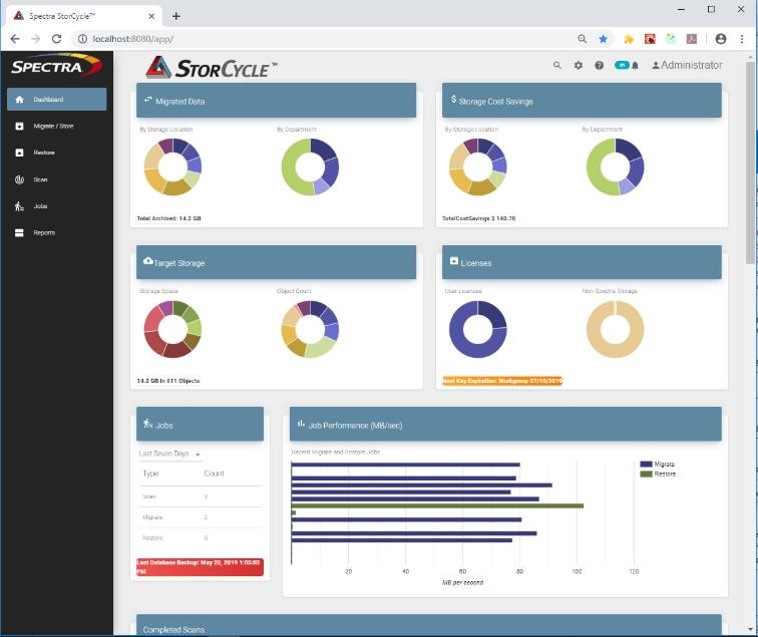Click the page vertical scrollbar
758x637 pixels.
click(x=750, y=162)
